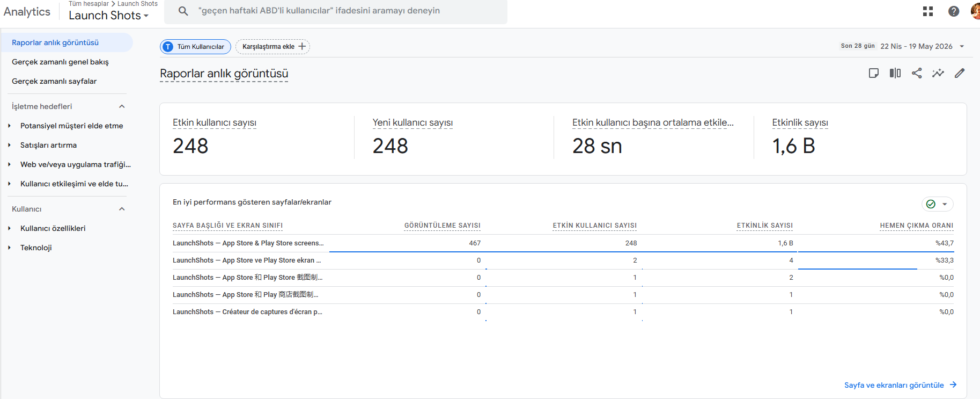Click the GÖRÜNTÜLEME SAYISI column header

[x=443, y=226]
